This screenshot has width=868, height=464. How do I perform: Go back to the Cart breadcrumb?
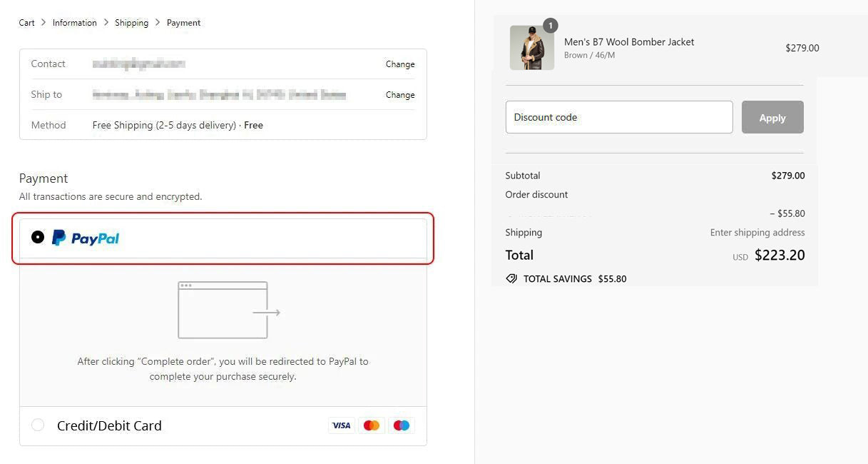(26, 23)
